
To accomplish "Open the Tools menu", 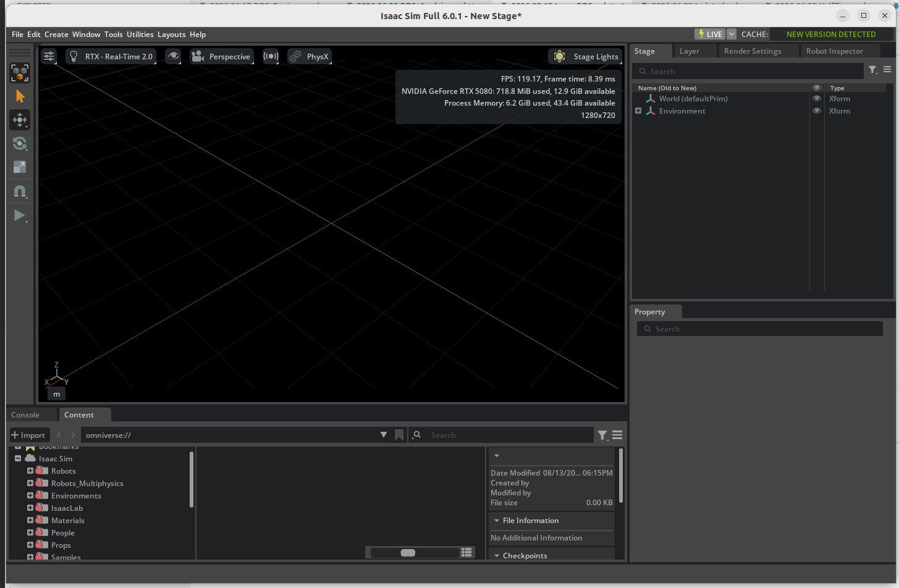I will click(x=114, y=35).
